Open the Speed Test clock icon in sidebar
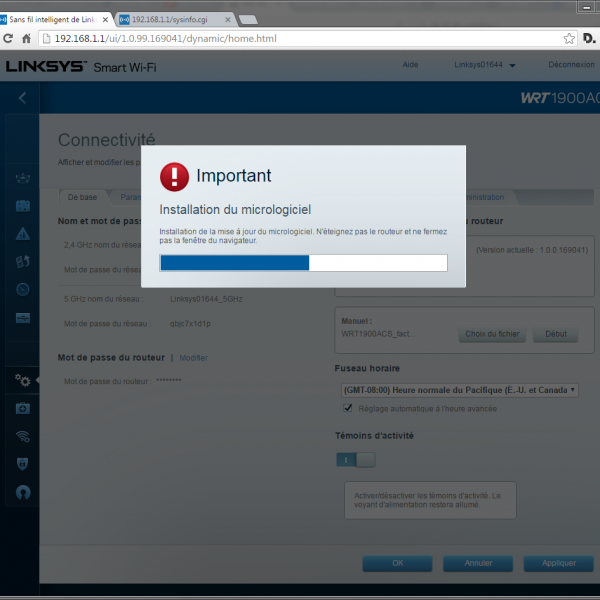The width and height of the screenshot is (600, 600). click(22, 290)
